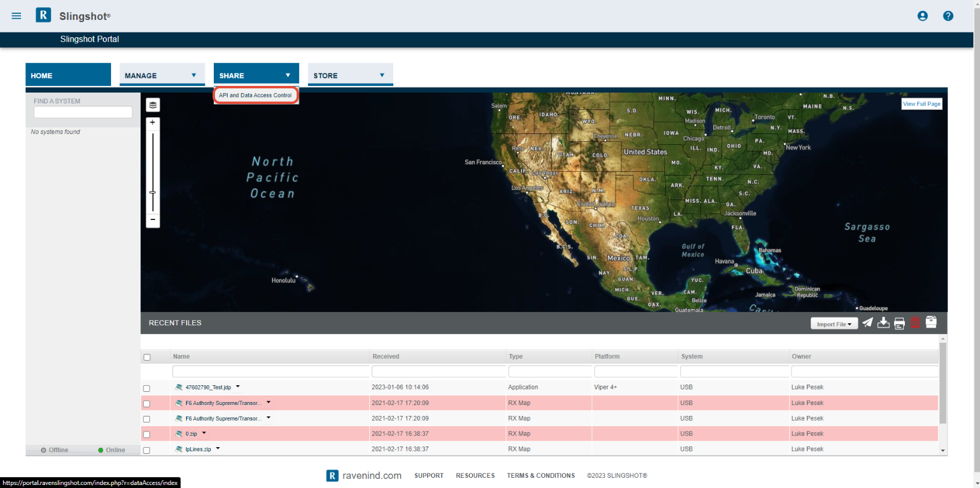The width and height of the screenshot is (980, 488).
Task: Open the arrow menu next to 0.zip
Action: 204,433
